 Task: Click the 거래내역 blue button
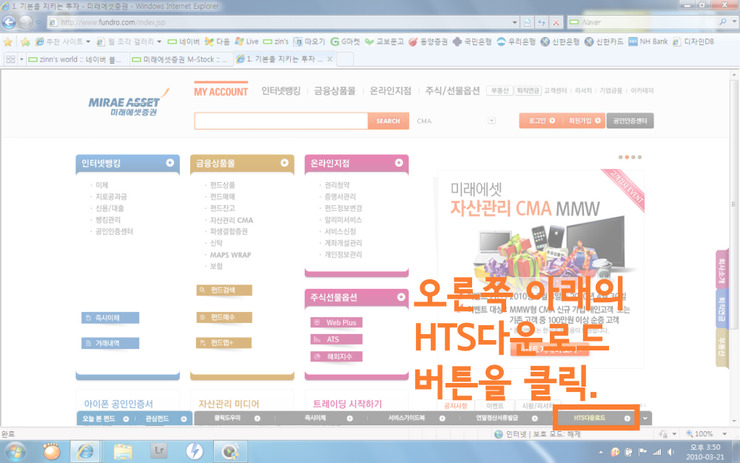pos(110,343)
